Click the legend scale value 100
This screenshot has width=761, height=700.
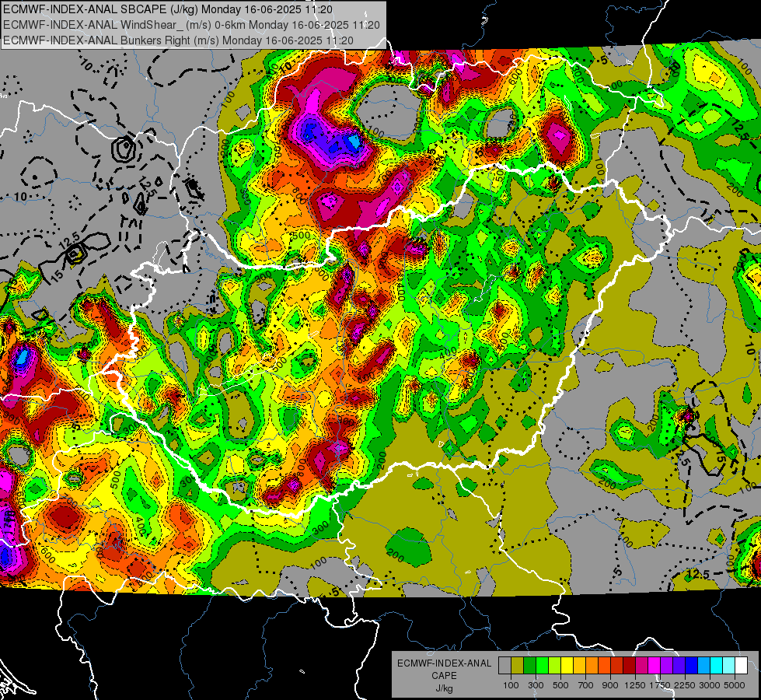(511, 685)
